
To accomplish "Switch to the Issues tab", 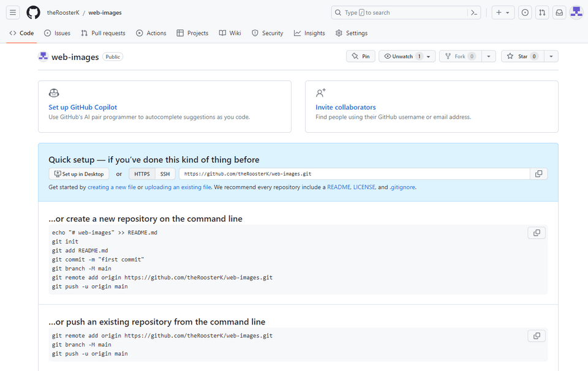I will pyautogui.click(x=57, y=33).
